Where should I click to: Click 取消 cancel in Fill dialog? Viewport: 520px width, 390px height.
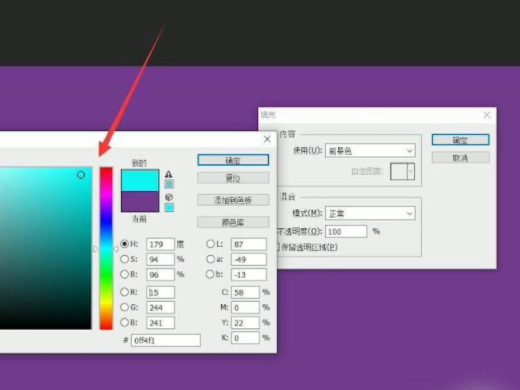pyautogui.click(x=460, y=158)
